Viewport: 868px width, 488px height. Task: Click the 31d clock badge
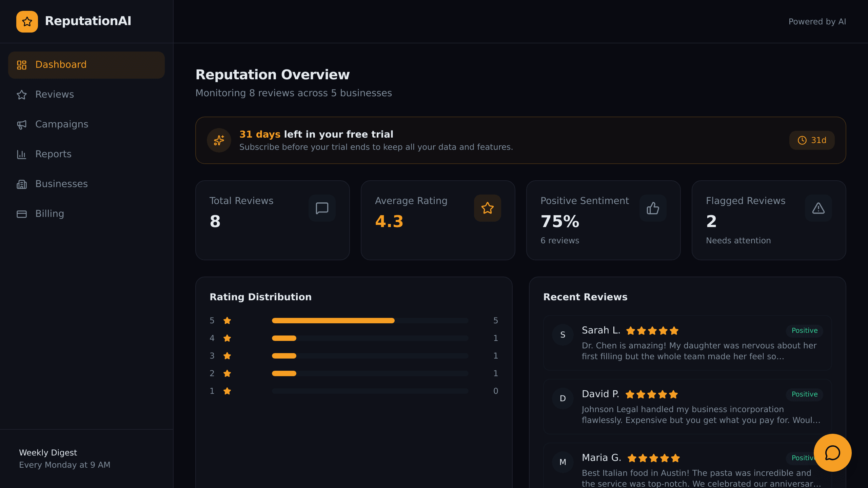click(812, 140)
